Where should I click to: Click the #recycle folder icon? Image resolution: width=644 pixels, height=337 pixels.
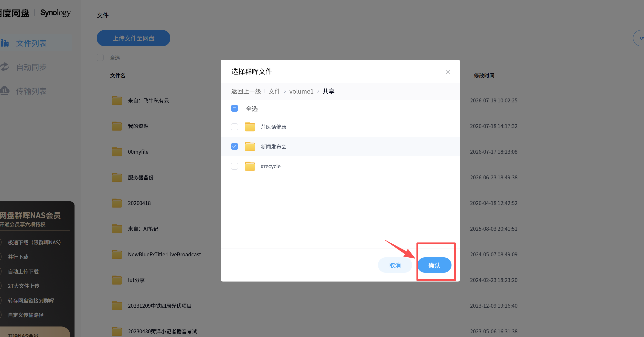[249, 166]
